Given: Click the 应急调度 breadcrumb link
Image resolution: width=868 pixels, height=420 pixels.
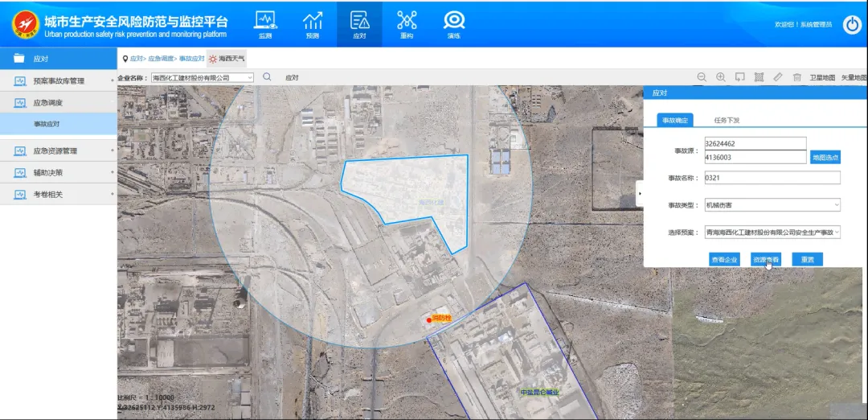Looking at the screenshot, I should click(161, 58).
